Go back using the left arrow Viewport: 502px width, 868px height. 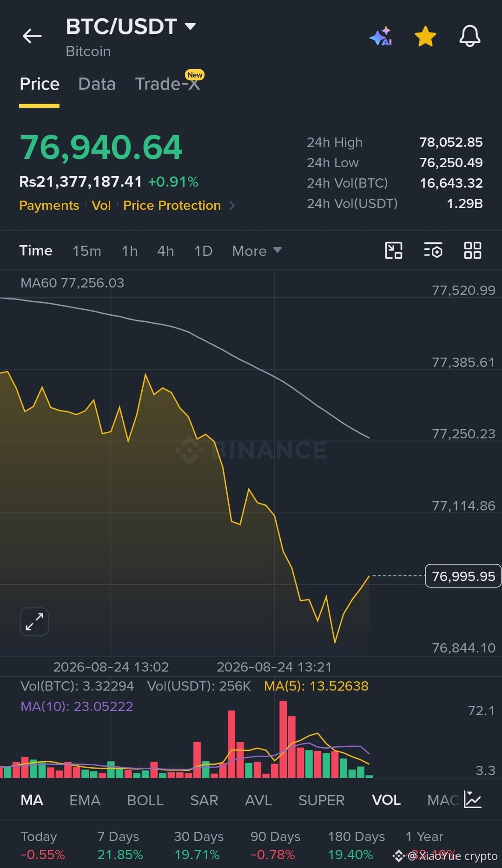coord(32,36)
